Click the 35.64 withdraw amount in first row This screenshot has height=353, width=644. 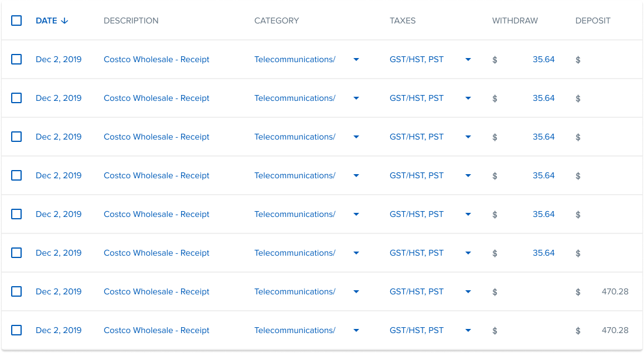click(x=543, y=59)
